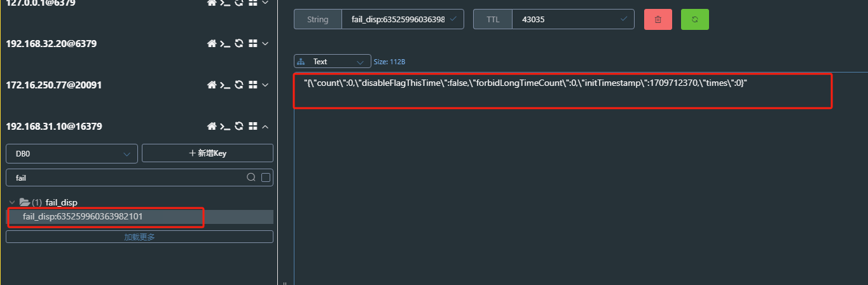Screen dimensions: 868x285
Task: Open console for 192.168.31.10@16379 connection
Action: click(x=225, y=127)
